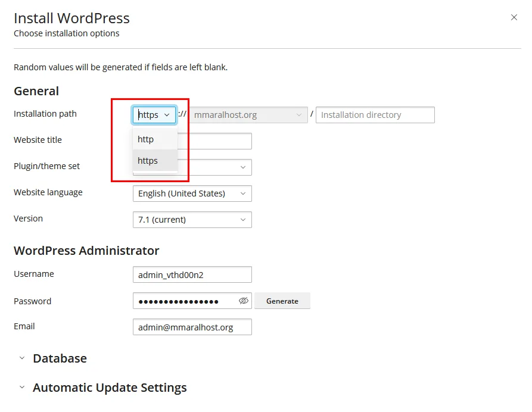The image size is (532, 412).
Task: Click the Generate password button
Action: pyautogui.click(x=282, y=301)
